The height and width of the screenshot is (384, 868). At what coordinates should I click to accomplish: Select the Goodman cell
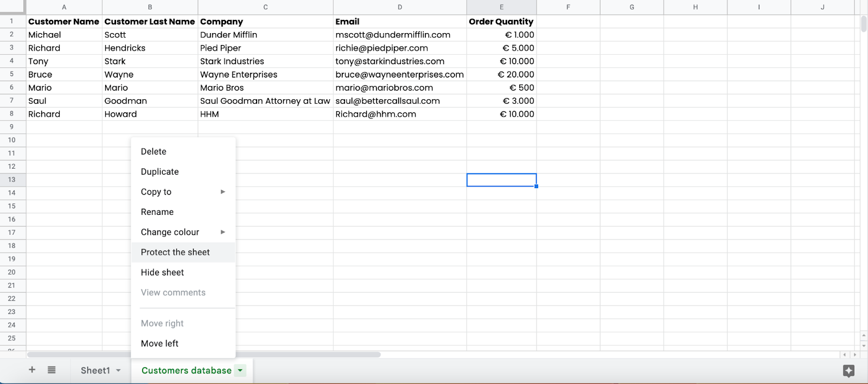click(150, 101)
